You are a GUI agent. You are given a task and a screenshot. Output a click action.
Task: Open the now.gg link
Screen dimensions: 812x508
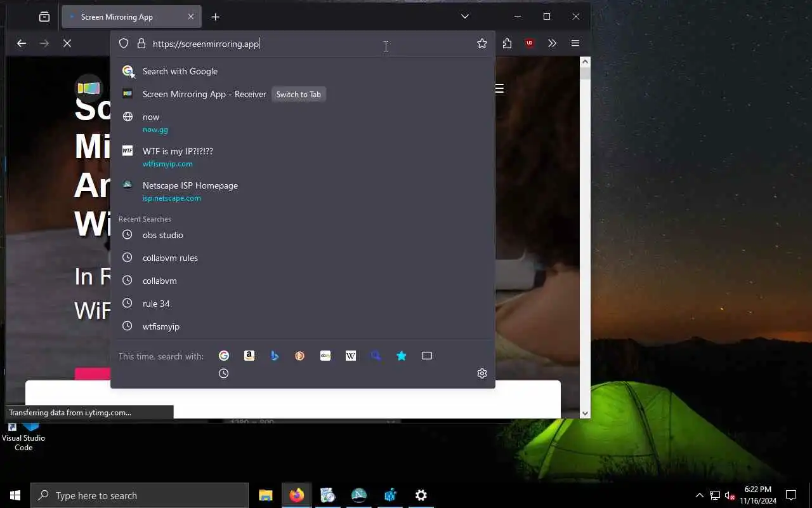click(x=155, y=130)
